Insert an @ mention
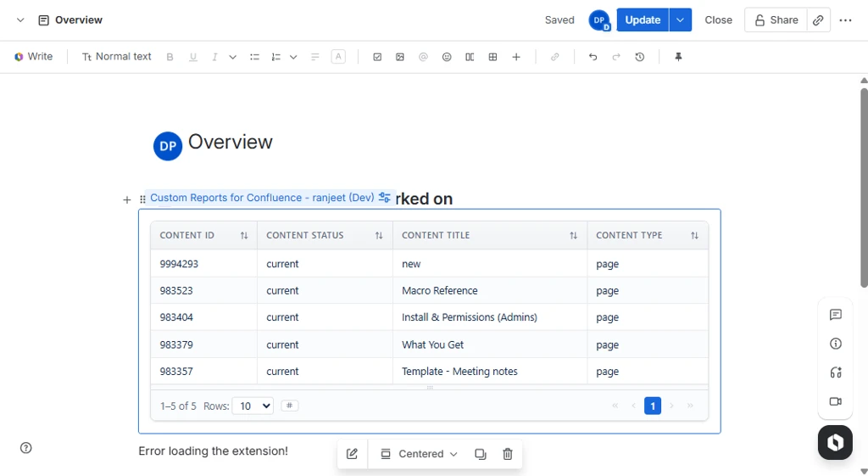This screenshot has height=476, width=868. (x=423, y=57)
